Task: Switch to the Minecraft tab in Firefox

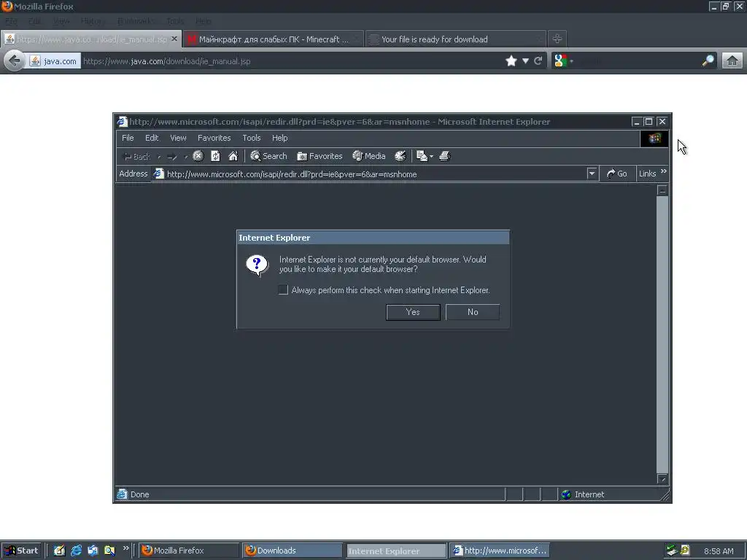Action: coord(274,39)
